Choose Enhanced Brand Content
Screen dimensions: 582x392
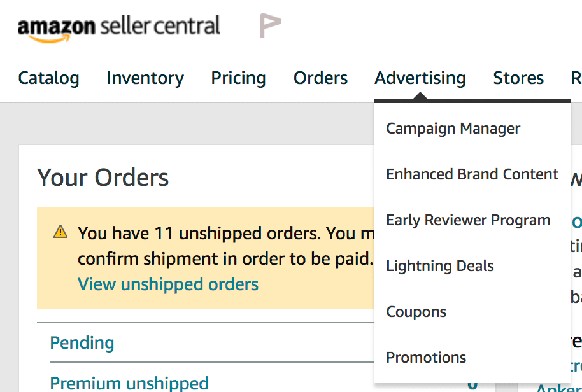click(472, 174)
